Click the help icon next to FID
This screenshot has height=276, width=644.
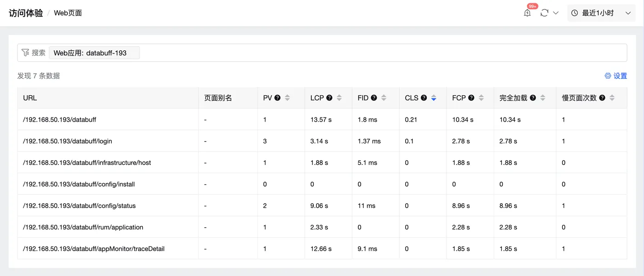click(x=374, y=98)
